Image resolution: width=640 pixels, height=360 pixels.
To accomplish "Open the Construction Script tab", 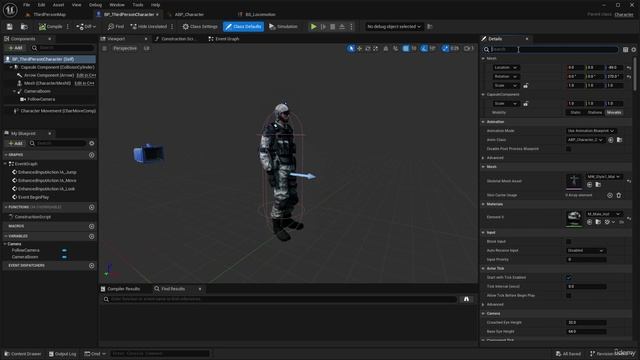I will (178, 39).
